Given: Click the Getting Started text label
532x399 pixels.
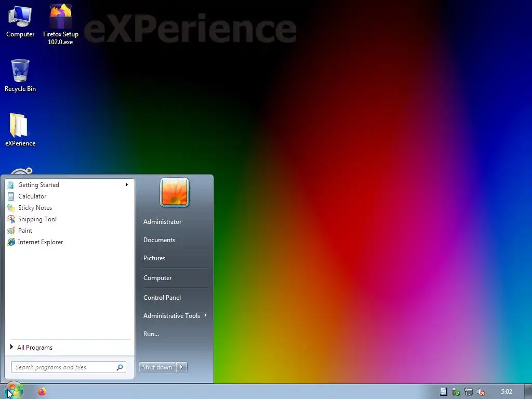Looking at the screenshot, I should [x=38, y=185].
